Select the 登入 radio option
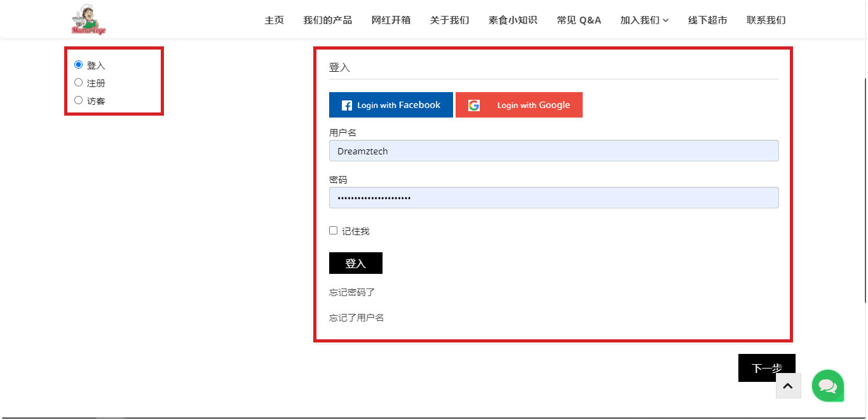The width and height of the screenshot is (868, 420). [79, 65]
